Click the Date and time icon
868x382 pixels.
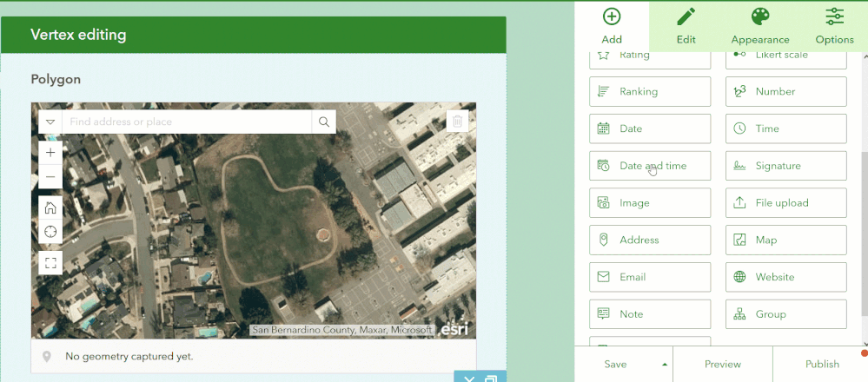click(603, 165)
